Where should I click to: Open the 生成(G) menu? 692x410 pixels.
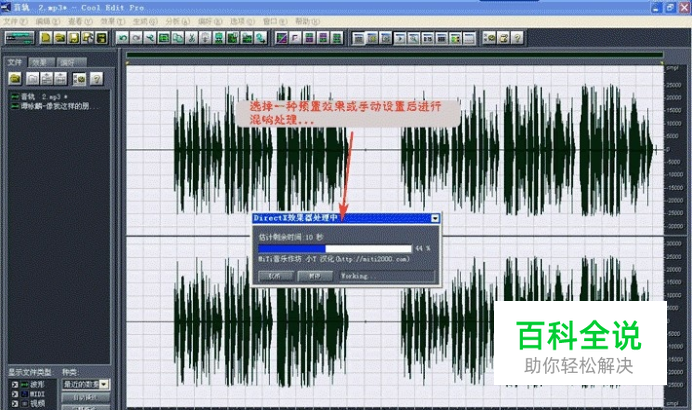(x=145, y=21)
